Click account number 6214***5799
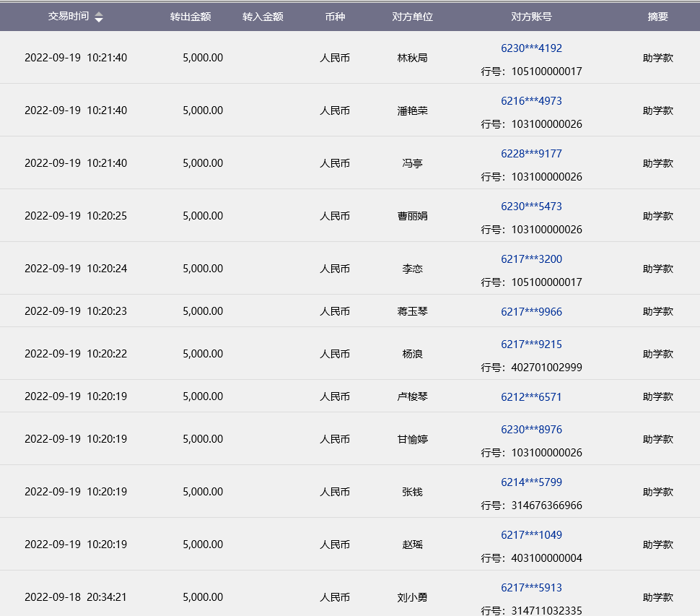700x616 pixels. click(531, 482)
